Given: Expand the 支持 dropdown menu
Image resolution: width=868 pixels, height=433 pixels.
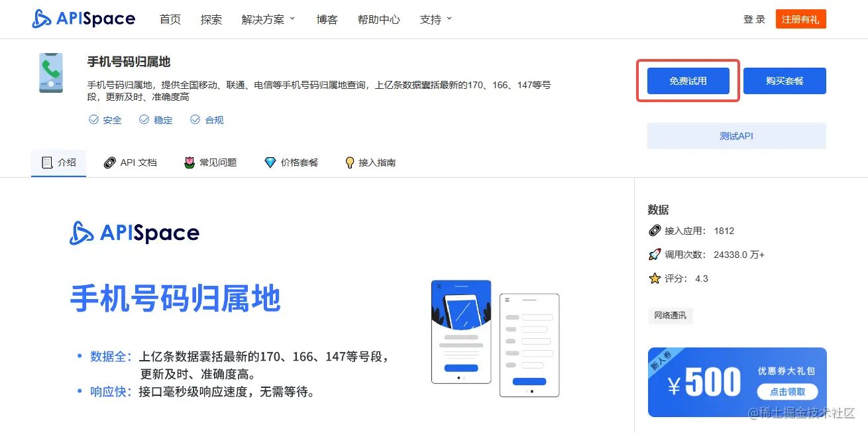Looking at the screenshot, I should [435, 19].
